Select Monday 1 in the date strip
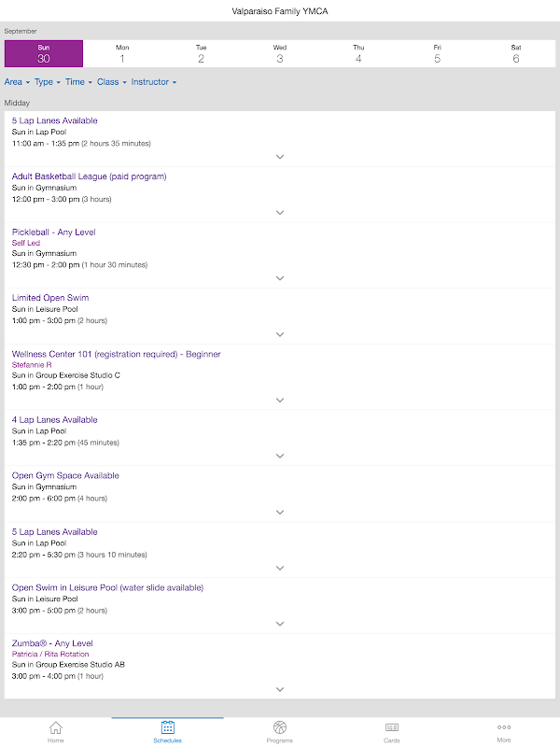The width and height of the screenshot is (560, 747). click(122, 53)
